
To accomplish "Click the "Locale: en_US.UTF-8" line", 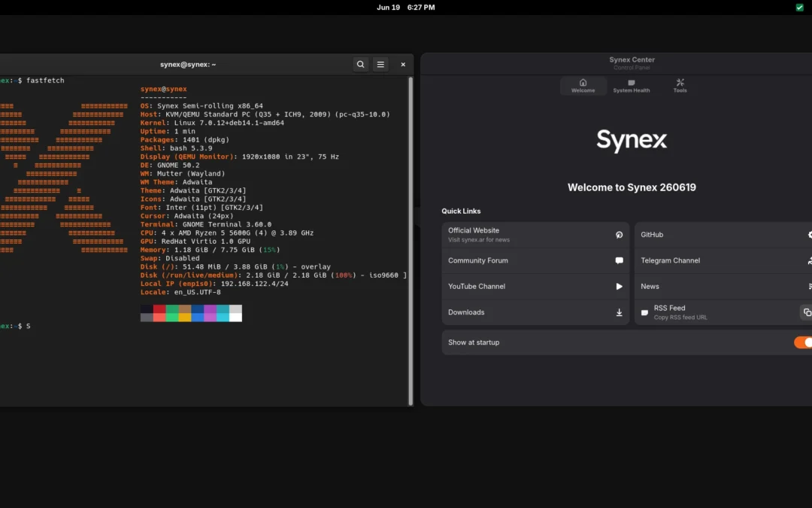I will 180,292.
